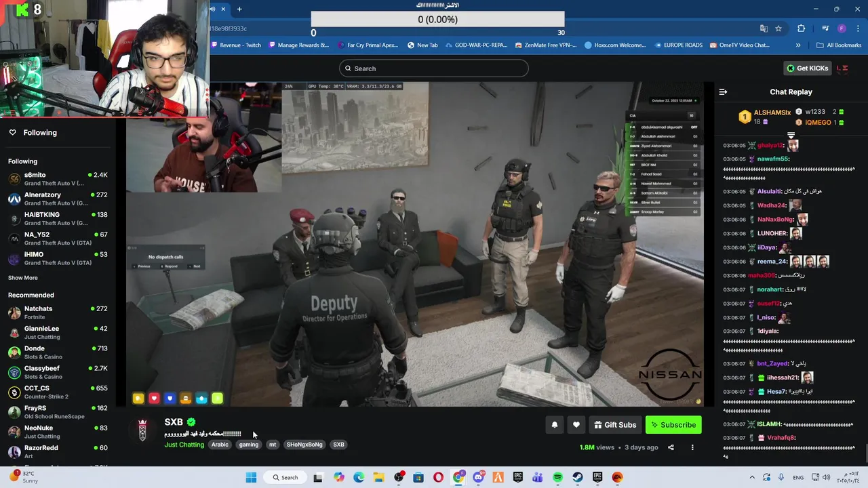Click the translate page icon
This screenshot has width=868, height=488.
(764, 28)
